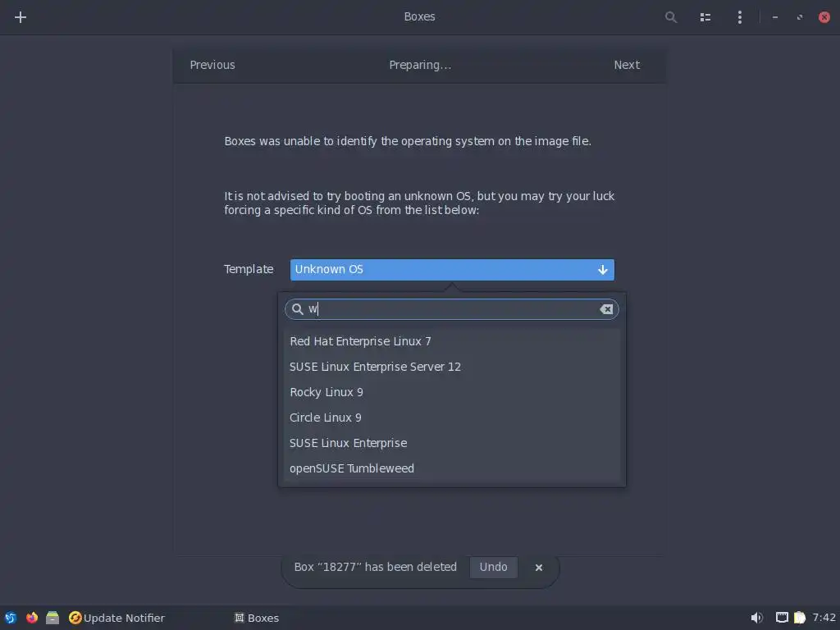Pick openSUSE Tumbleweed from list
840x630 pixels.
tap(452, 468)
